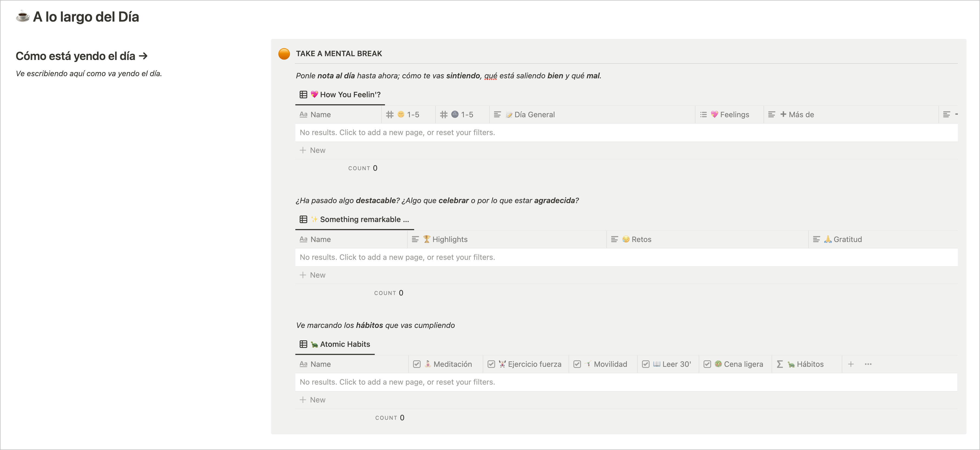Open the Feelings column header menu
This screenshot has height=450, width=980.
click(x=730, y=115)
